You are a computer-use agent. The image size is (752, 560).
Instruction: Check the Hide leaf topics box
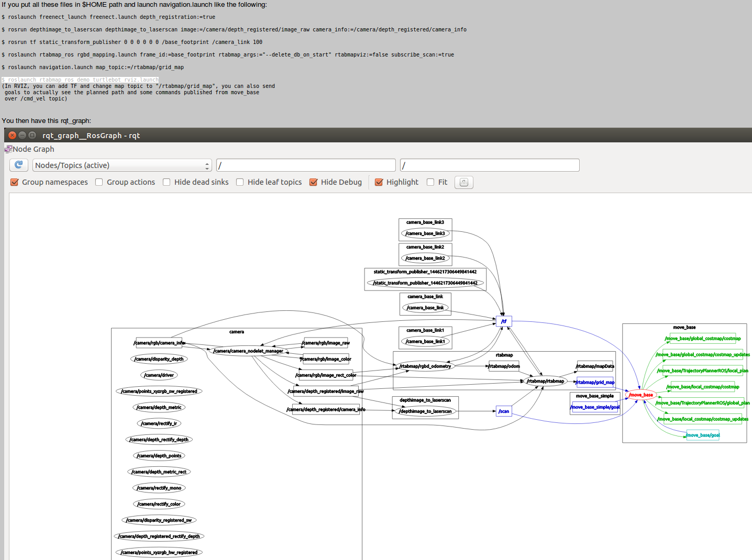coord(240,182)
